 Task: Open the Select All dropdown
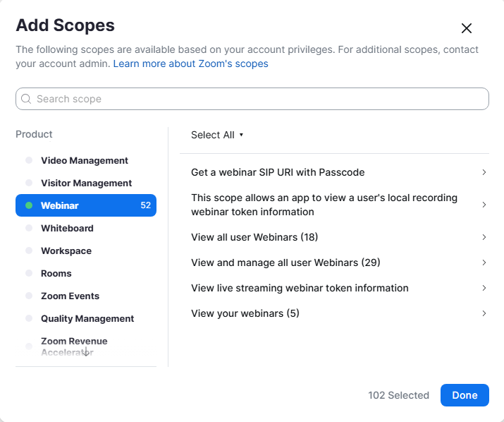(217, 135)
